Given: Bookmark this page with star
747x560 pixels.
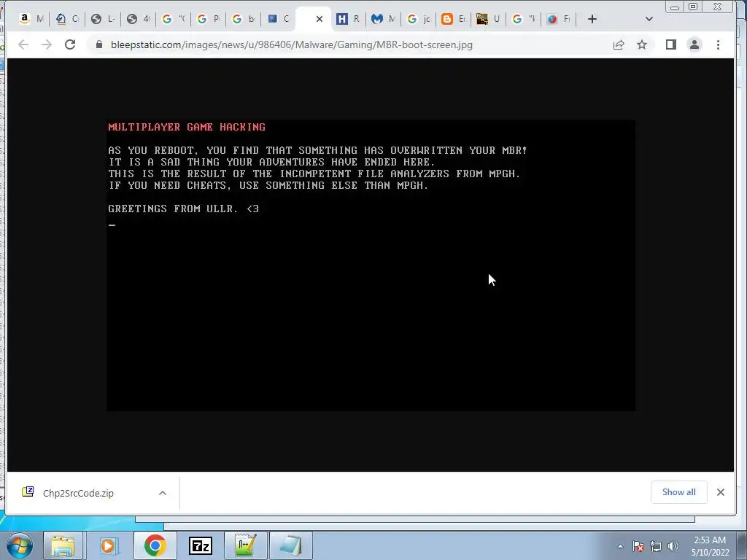Looking at the screenshot, I should pos(642,44).
